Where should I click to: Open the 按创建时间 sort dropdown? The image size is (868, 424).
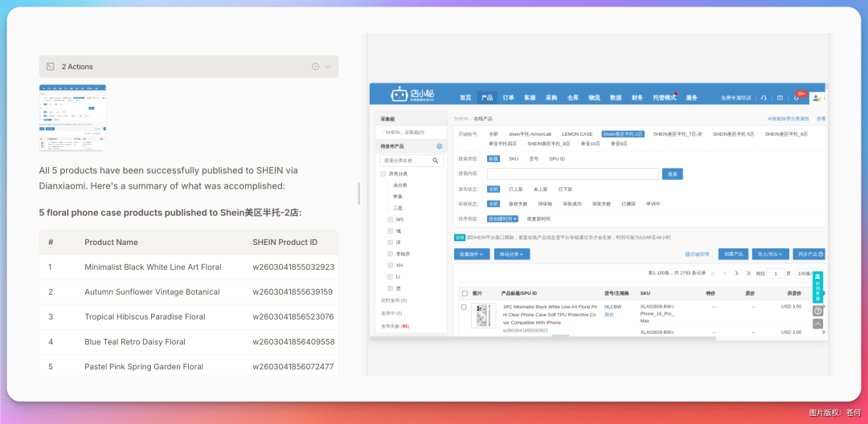tap(502, 218)
